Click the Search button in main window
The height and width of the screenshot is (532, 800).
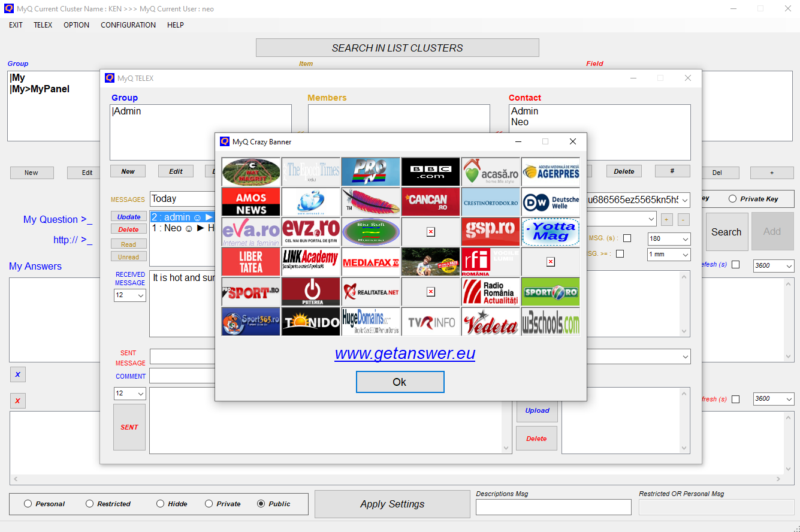coord(727,232)
